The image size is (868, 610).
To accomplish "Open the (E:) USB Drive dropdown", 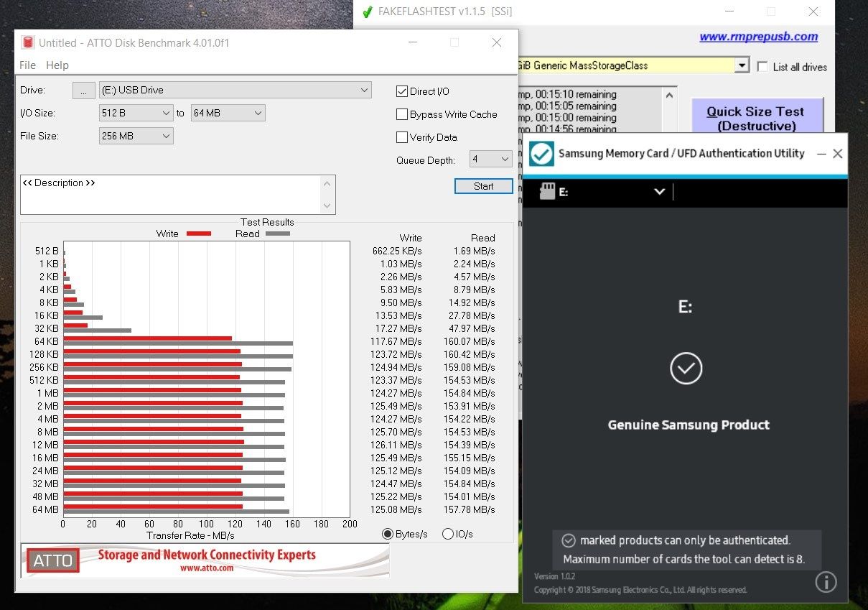I will click(235, 90).
